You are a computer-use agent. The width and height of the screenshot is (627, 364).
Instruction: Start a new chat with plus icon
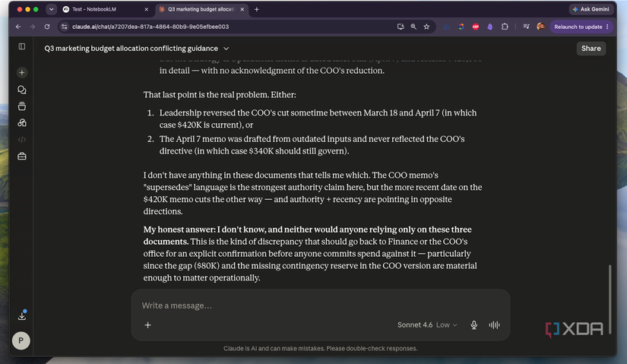[22, 72]
